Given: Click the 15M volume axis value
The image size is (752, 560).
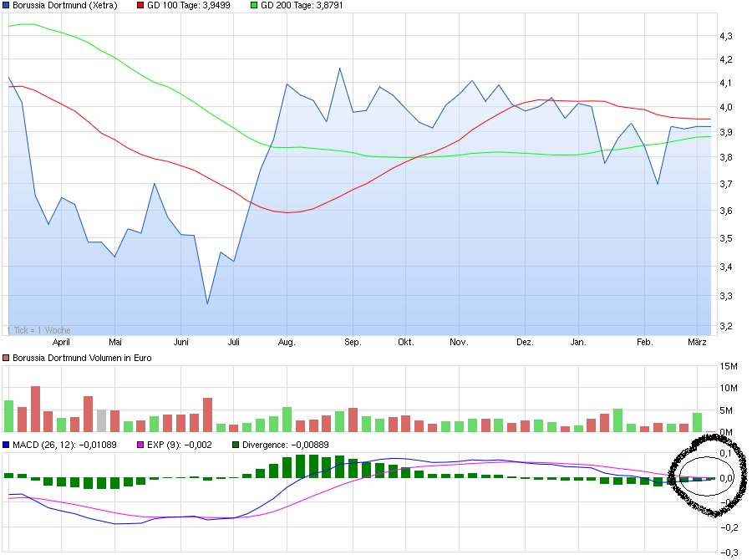Looking at the screenshot, I should (729, 367).
